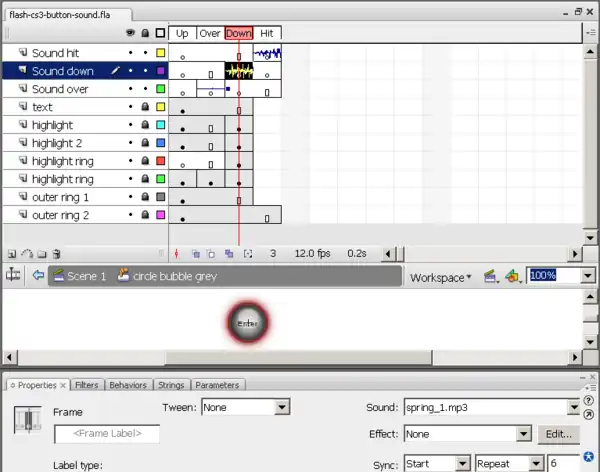Open the sound Effect dropdown
The image size is (600, 472).
[x=523, y=434]
